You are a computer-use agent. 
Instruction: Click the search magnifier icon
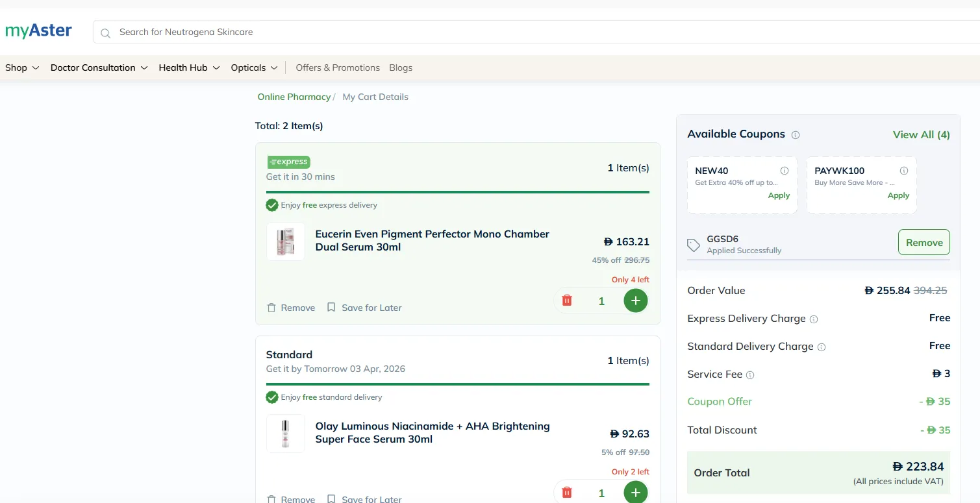(105, 32)
